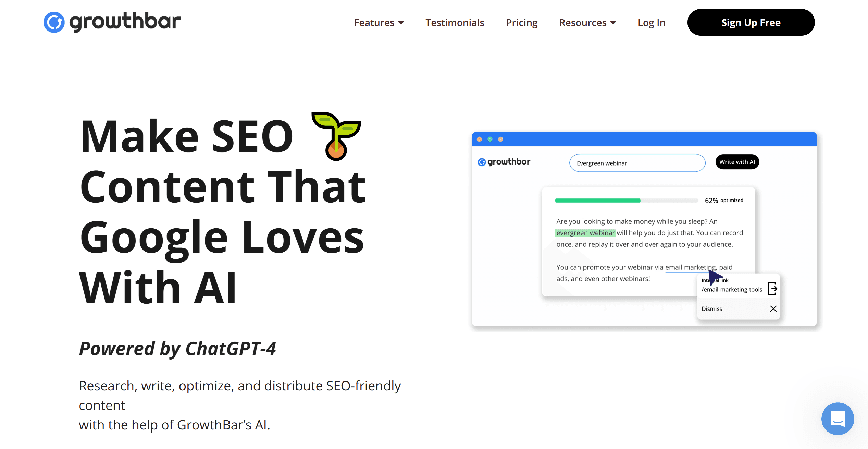Click the Write with AI button

point(737,162)
